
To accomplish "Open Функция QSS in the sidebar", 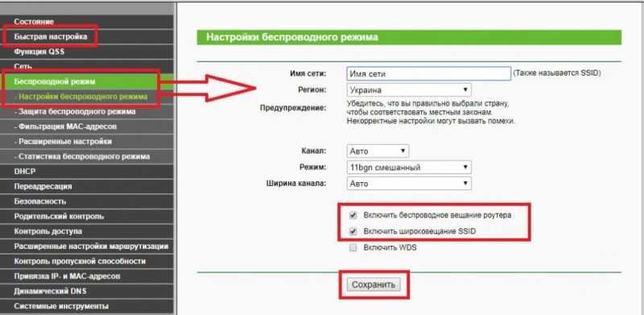I will click(x=39, y=52).
